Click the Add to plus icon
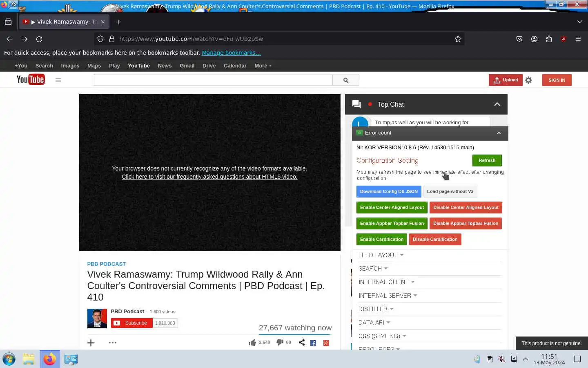The width and height of the screenshot is (588, 368). click(91, 343)
